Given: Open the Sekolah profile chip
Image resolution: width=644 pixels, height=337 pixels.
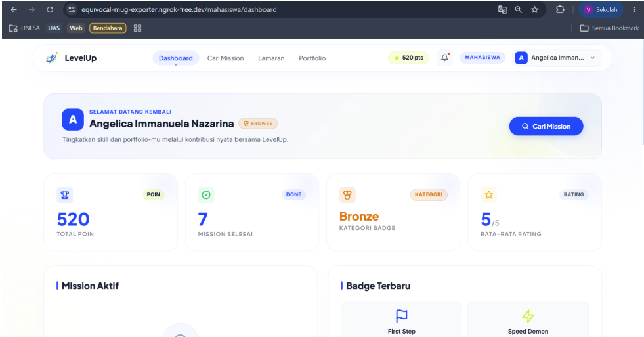Looking at the screenshot, I should pos(601,9).
